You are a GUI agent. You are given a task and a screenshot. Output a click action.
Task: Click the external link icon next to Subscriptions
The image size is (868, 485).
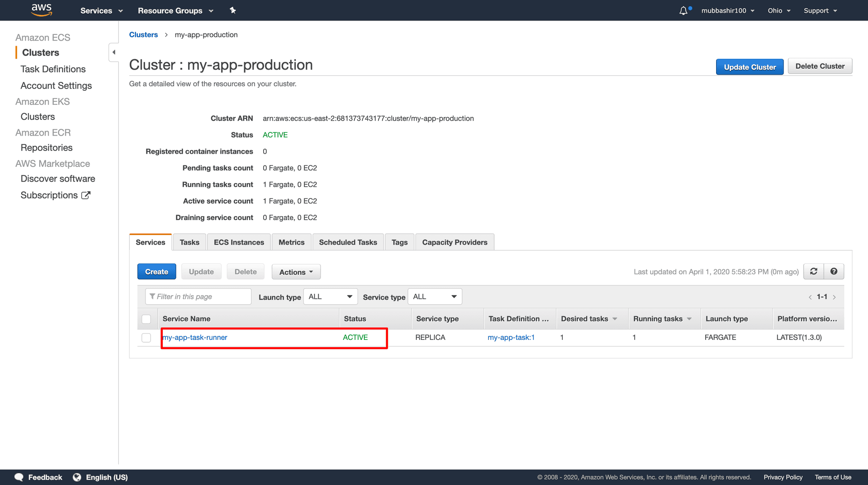point(86,195)
